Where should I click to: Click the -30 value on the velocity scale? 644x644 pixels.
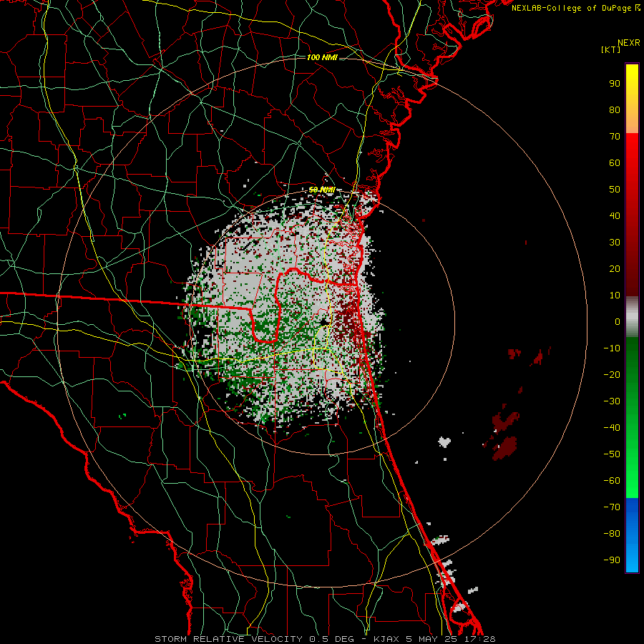(612, 401)
